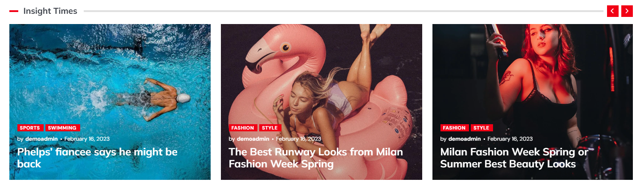Screen dimensions: 644x191
Task: Select FASHION tag on Milan Beauty Looks post
Action: pos(454,128)
